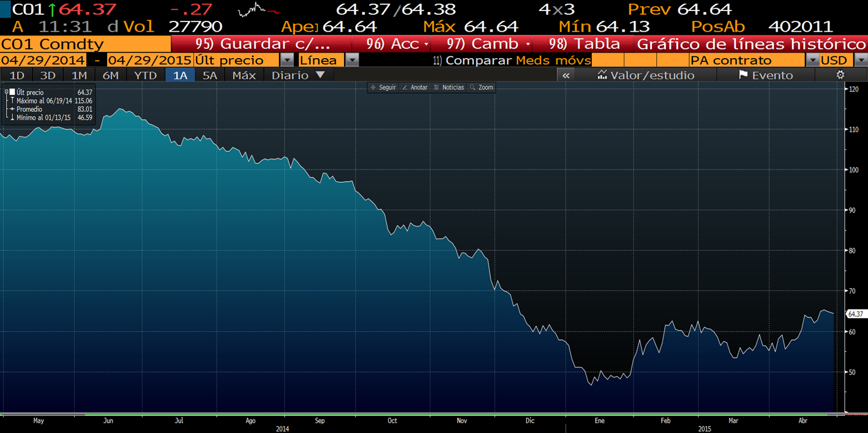Open the Evento events panel
Image resolution: width=868 pixels, height=433 pixels.
(x=765, y=75)
